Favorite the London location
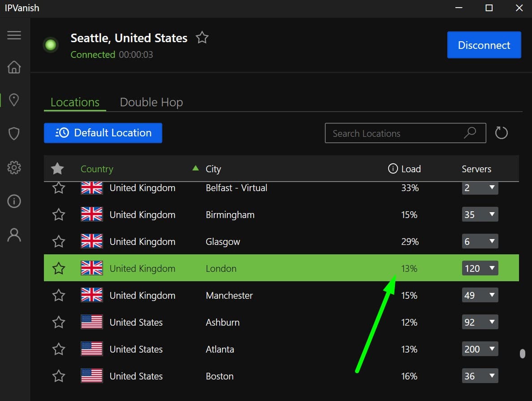The height and width of the screenshot is (401, 532). pyautogui.click(x=59, y=268)
